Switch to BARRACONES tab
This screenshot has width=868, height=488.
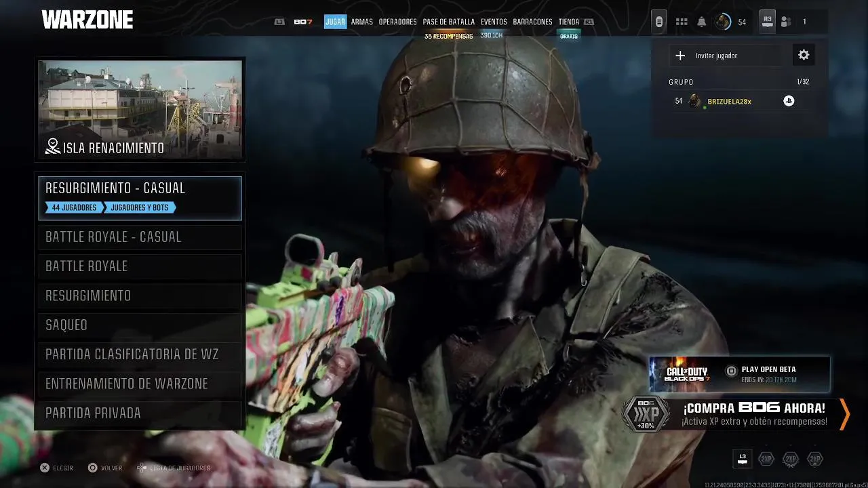[x=532, y=22]
